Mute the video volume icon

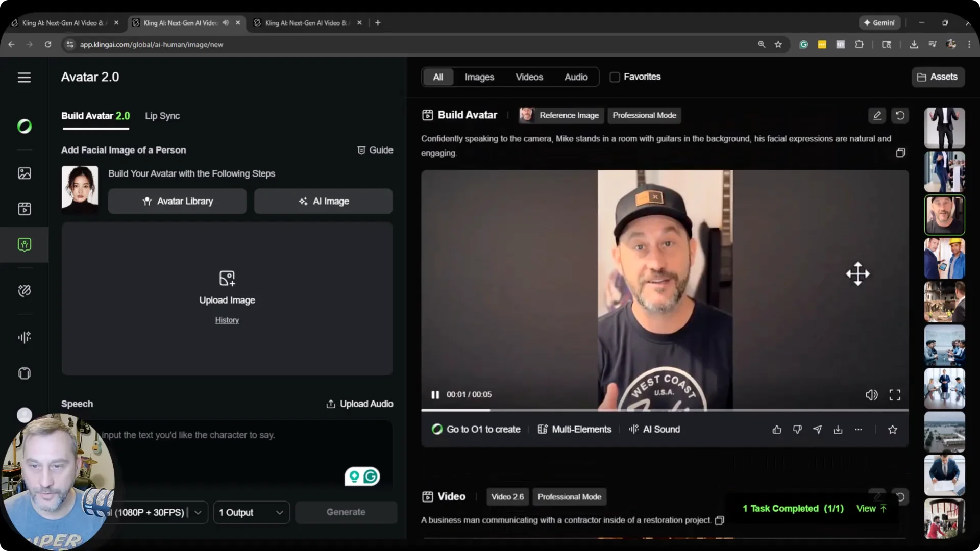pyautogui.click(x=871, y=395)
